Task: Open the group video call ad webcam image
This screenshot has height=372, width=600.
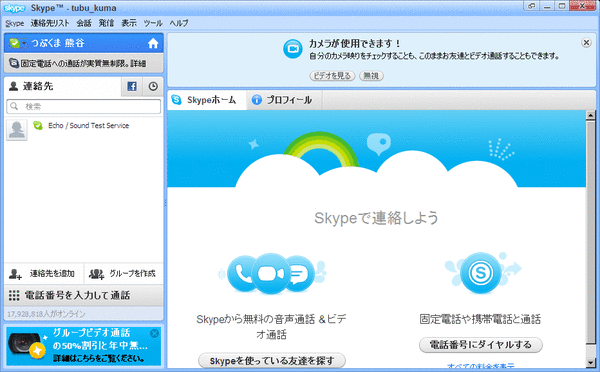Action: pyautogui.click(x=27, y=345)
